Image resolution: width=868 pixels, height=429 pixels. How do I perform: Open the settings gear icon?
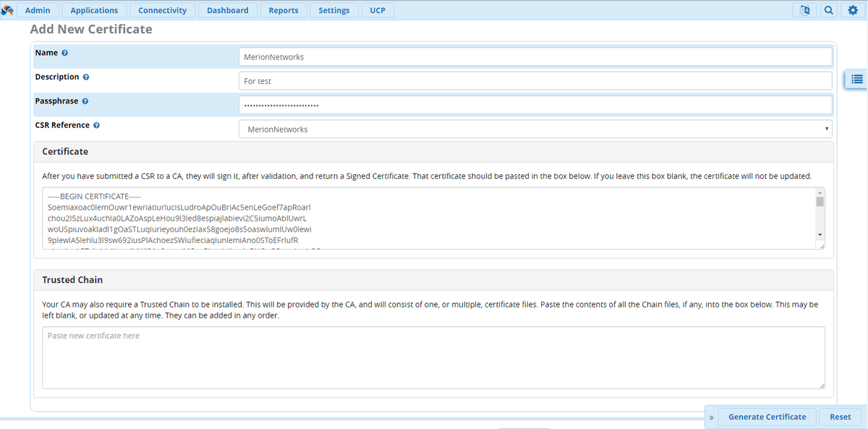click(852, 10)
